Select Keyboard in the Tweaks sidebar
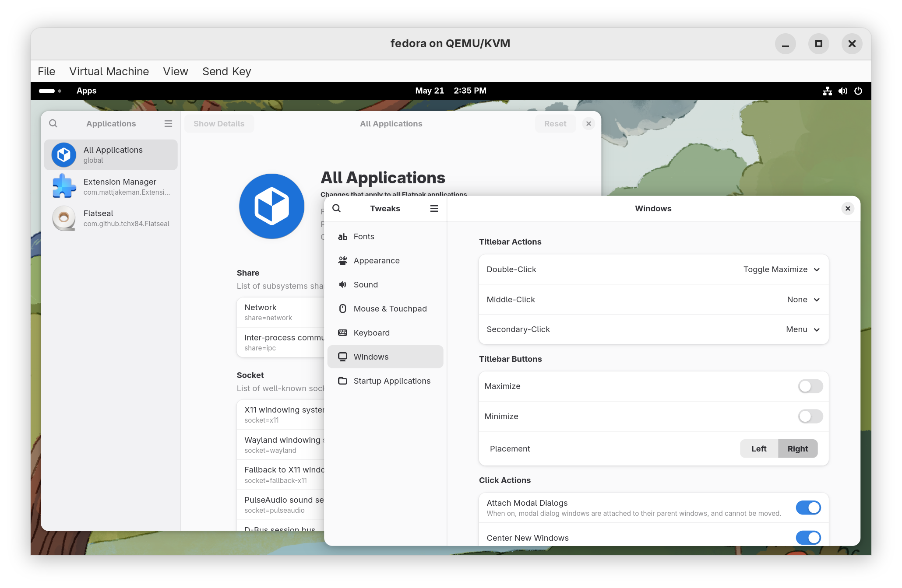Viewport: 902px width, 588px height. click(385, 333)
